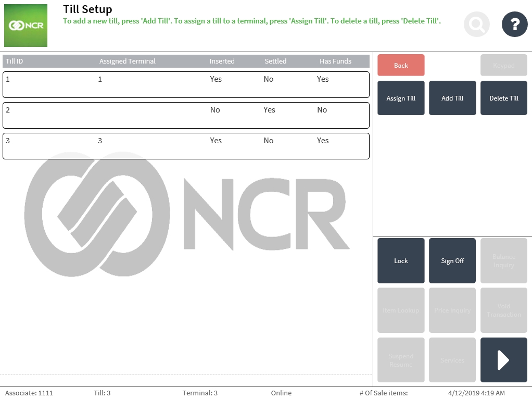Viewport: 532px width, 399px height.
Task: Click the Online status in status bar
Action: pos(281,393)
